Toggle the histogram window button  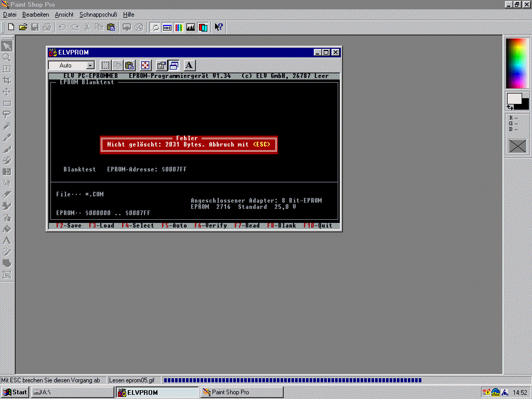click(191, 27)
